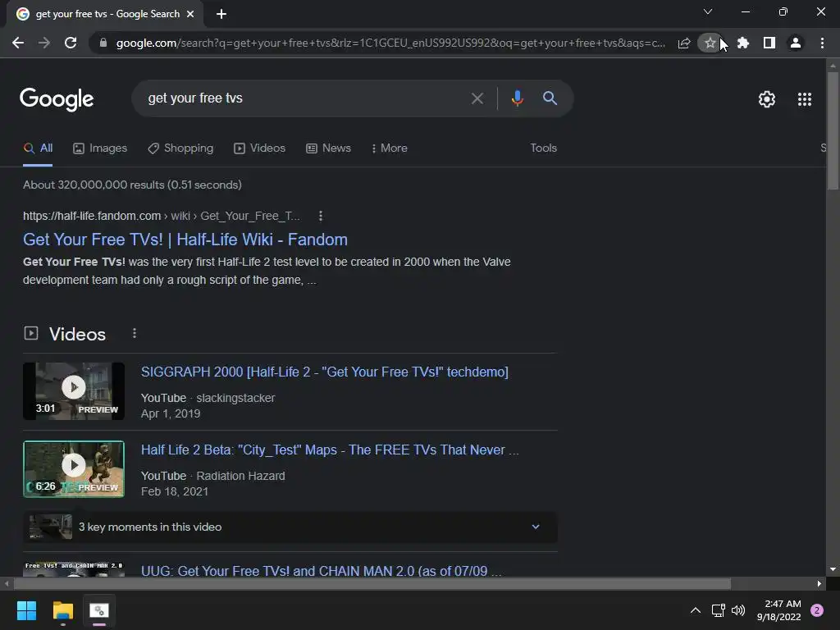Click the active taskbar app icon
Viewport: 840px width, 630px height.
[x=99, y=610]
